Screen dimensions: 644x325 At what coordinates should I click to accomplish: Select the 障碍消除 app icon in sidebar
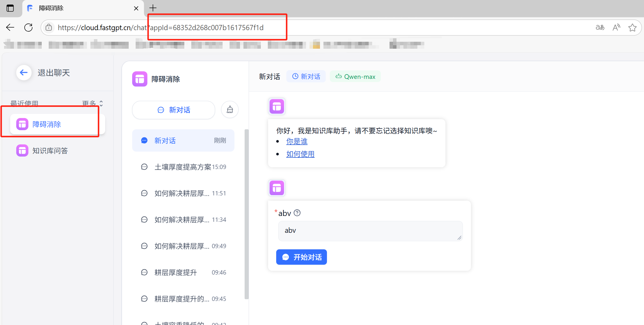coord(22,124)
